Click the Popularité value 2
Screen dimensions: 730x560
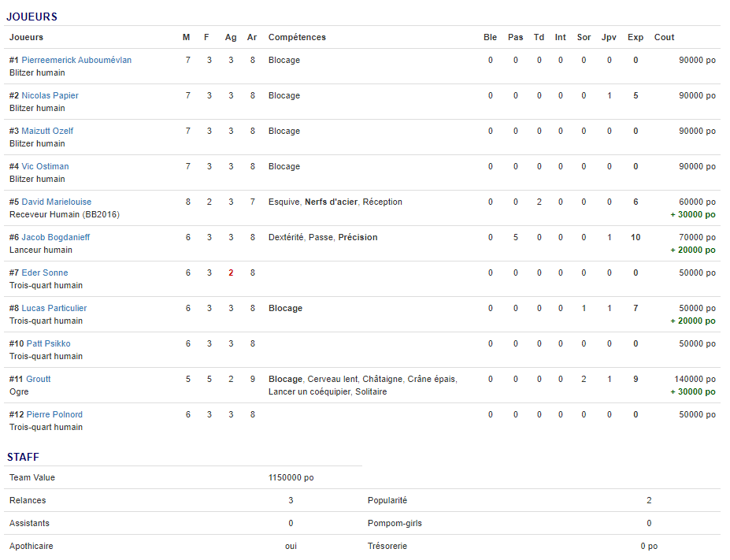click(x=649, y=500)
